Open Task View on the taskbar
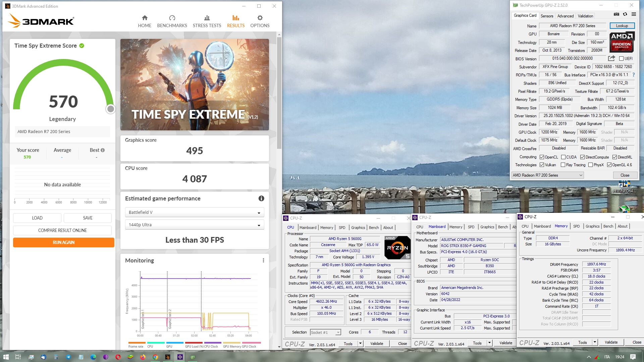 18,357
